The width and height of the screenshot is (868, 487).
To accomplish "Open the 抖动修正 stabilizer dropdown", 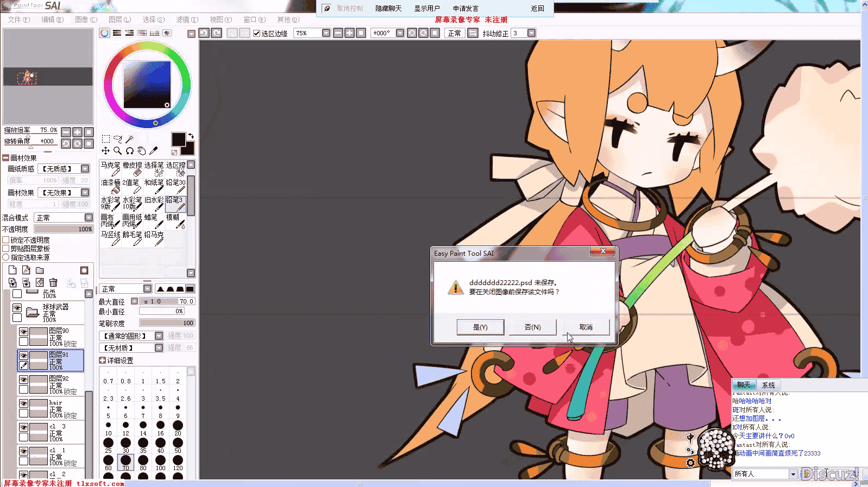I will click(531, 33).
